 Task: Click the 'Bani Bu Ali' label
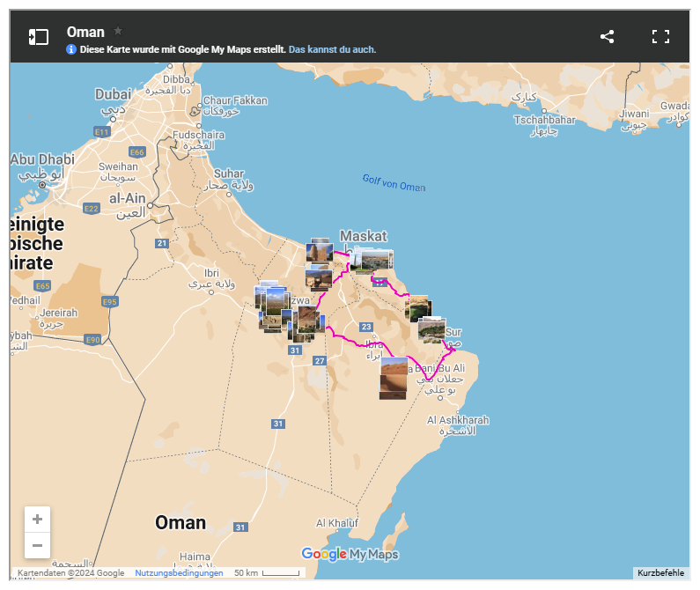click(439, 368)
